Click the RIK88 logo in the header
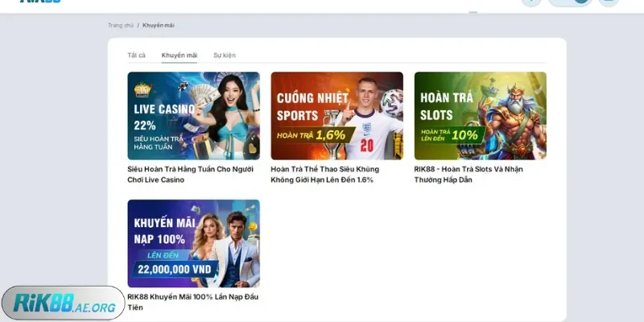Screen dimensions: 644x322 click(40, 2)
